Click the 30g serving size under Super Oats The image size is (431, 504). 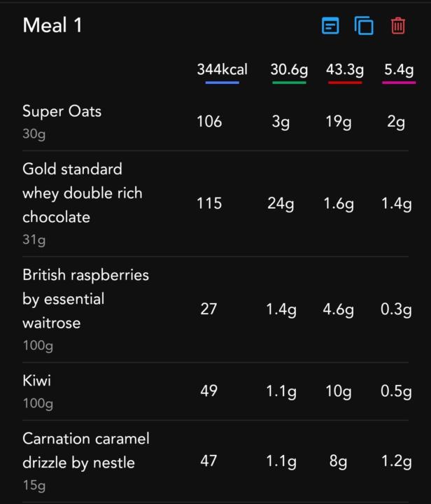[x=34, y=134]
